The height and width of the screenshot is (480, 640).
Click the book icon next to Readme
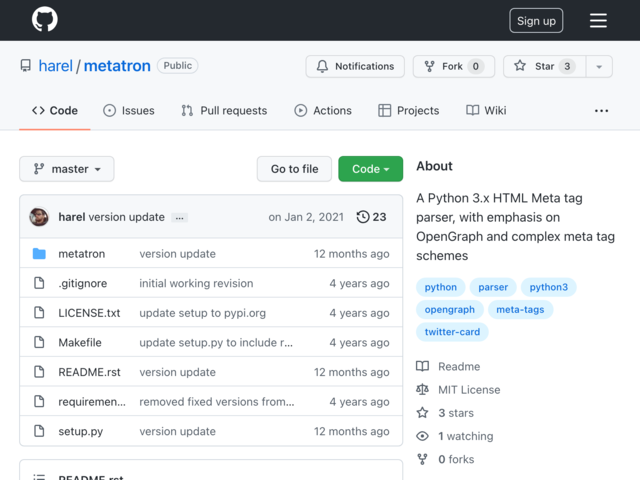(422, 366)
